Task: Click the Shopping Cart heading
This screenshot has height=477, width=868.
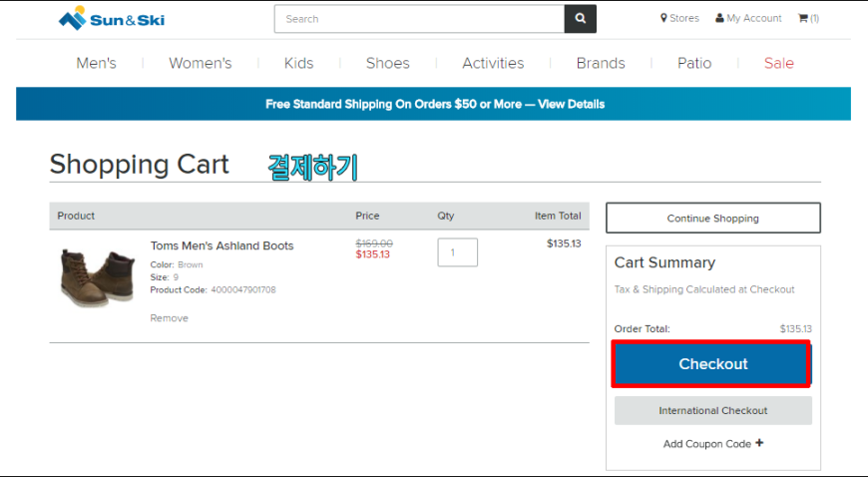Action: (x=140, y=165)
